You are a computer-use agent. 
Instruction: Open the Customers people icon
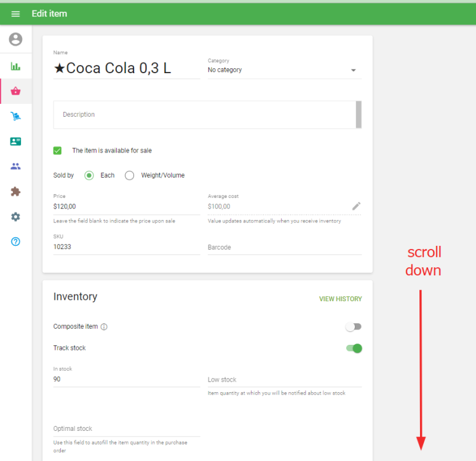pyautogui.click(x=15, y=166)
